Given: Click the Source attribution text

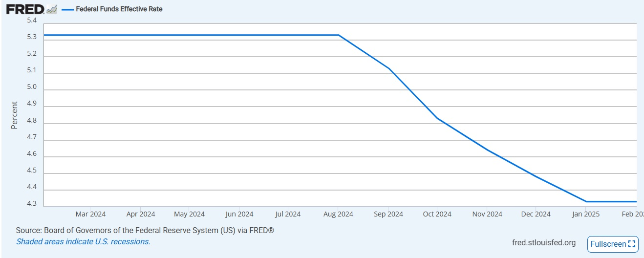Looking at the screenshot, I should click(145, 230).
